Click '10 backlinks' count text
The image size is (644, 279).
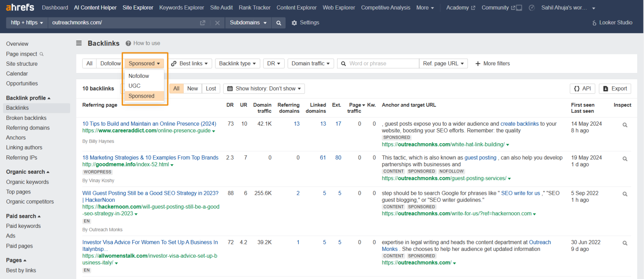[98, 88]
